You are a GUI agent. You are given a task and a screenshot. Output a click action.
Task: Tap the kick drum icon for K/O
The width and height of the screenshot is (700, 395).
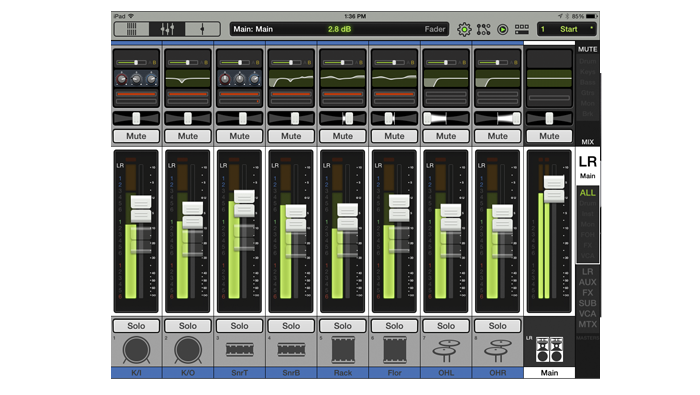pos(188,350)
